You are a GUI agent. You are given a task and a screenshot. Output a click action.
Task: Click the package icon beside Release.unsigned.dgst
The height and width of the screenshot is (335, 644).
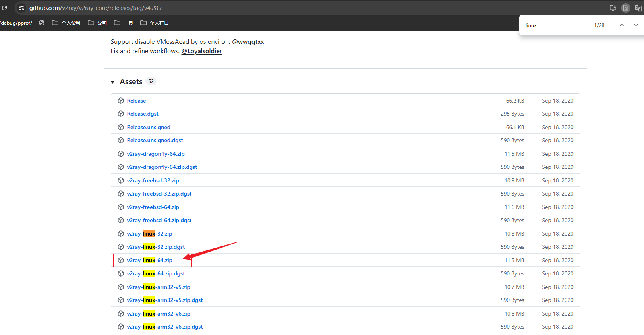[x=121, y=140]
